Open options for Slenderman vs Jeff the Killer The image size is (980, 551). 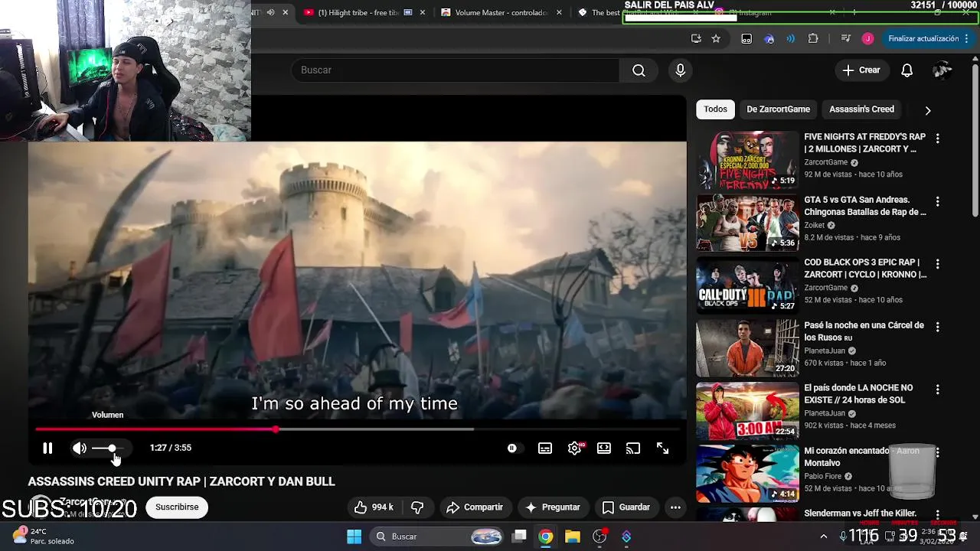937,515
